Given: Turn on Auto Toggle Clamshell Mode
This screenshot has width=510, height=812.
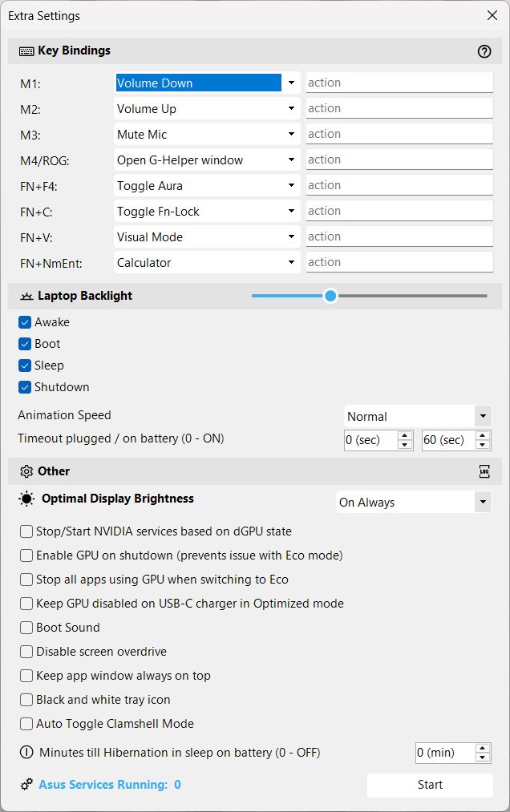Looking at the screenshot, I should 26,724.
